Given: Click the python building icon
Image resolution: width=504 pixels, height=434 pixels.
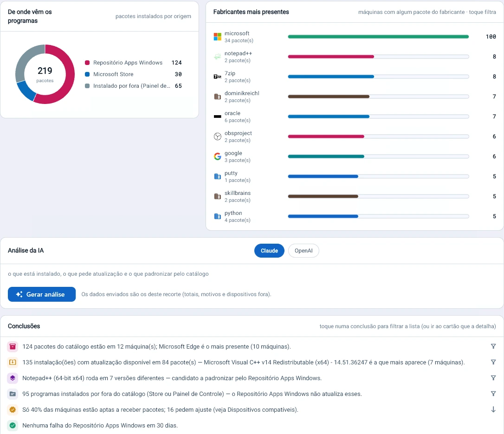Looking at the screenshot, I should point(217,216).
